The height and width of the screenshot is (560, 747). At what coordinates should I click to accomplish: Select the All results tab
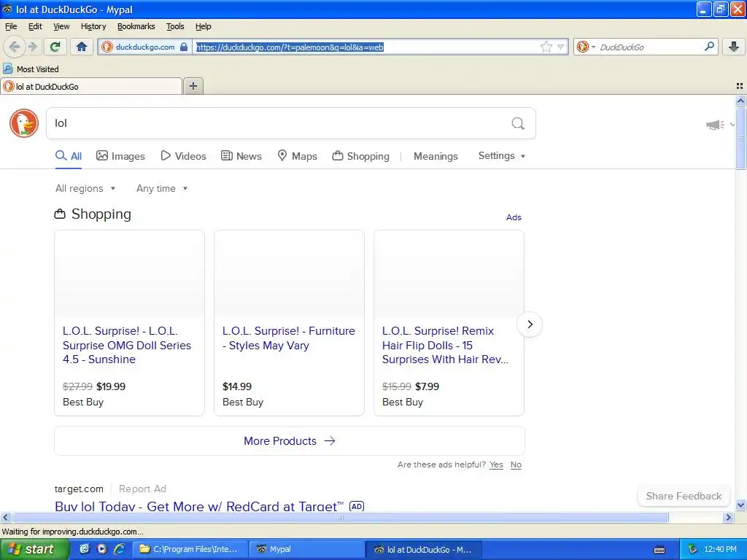point(69,156)
